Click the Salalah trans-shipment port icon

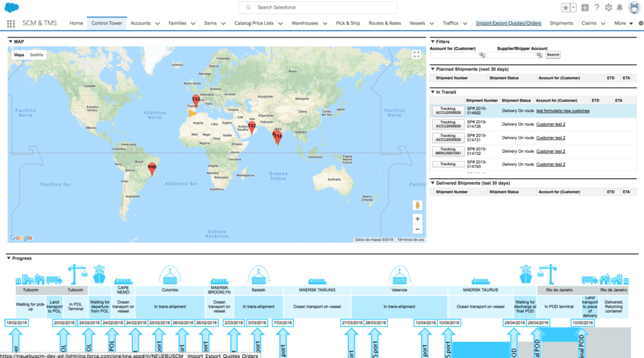tap(258, 275)
